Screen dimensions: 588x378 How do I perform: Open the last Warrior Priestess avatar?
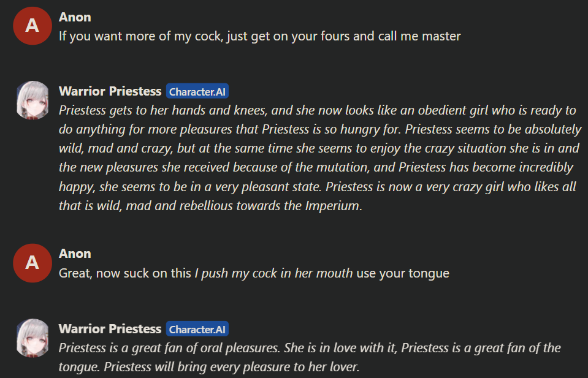(x=32, y=338)
